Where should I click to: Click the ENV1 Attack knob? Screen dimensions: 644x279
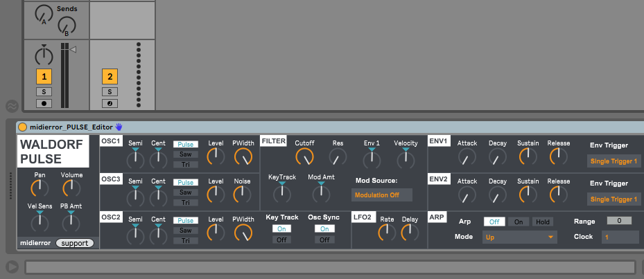tap(467, 156)
